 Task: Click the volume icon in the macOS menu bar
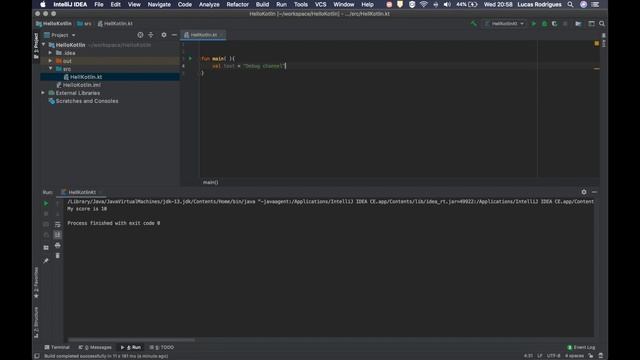point(447,4)
